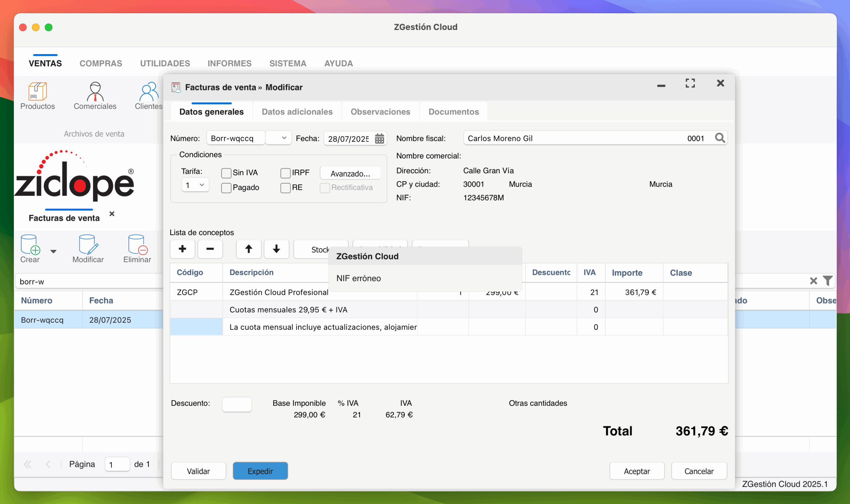Open the Avanzado... conditions button
Image resolution: width=850 pixels, height=504 pixels.
point(350,174)
